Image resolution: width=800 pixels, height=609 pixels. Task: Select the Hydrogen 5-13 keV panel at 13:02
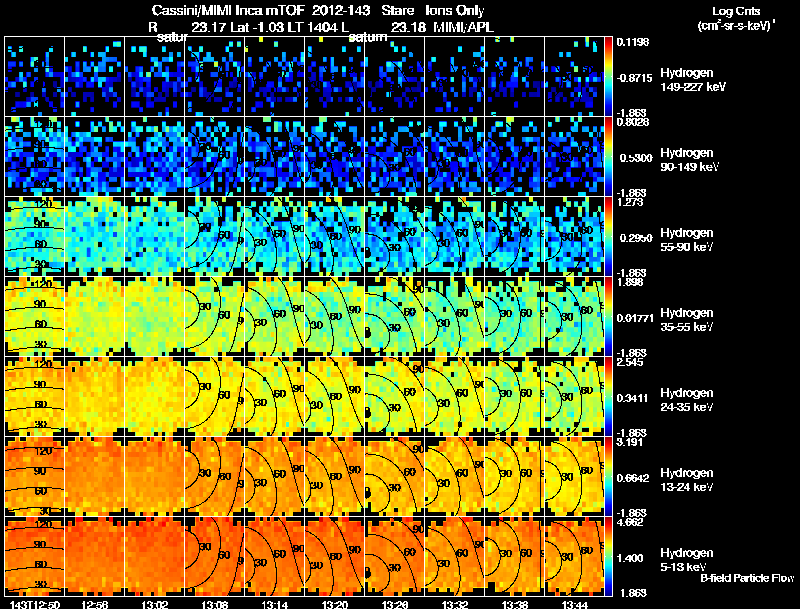pos(155,556)
